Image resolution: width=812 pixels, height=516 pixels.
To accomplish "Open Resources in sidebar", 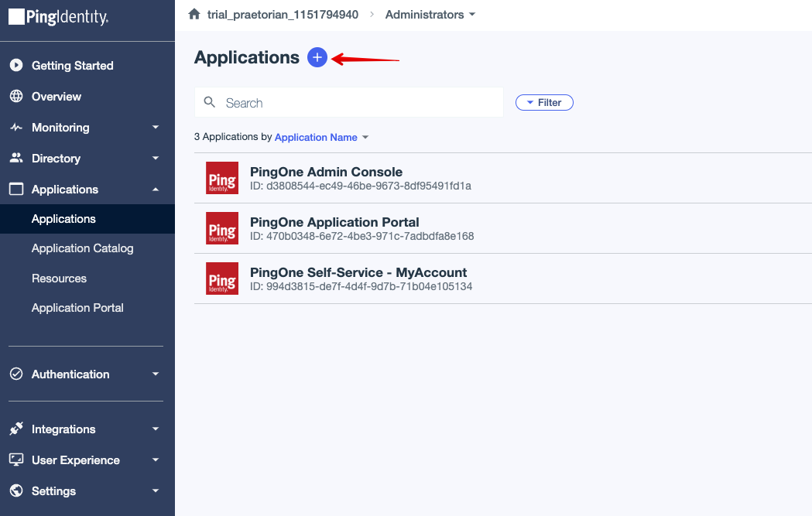I will click(59, 279).
